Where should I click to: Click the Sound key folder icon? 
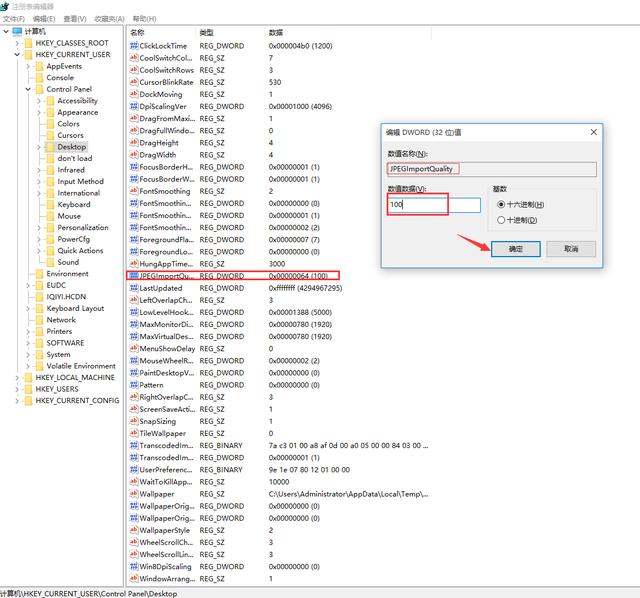point(50,262)
